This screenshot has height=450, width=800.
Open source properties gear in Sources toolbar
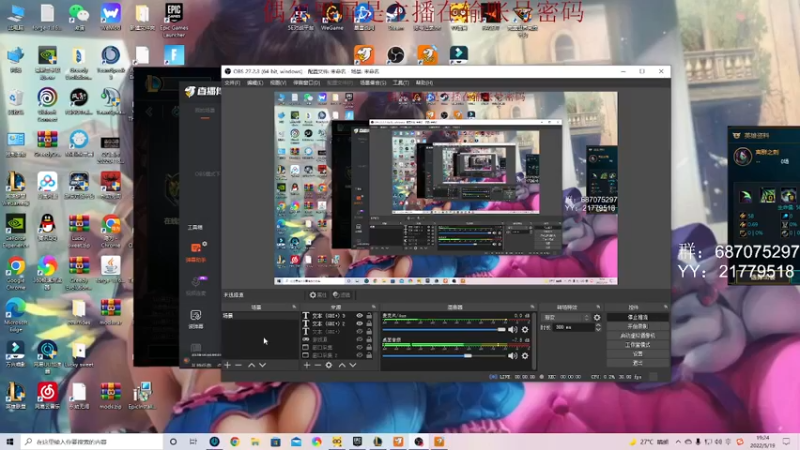pyautogui.click(x=329, y=365)
